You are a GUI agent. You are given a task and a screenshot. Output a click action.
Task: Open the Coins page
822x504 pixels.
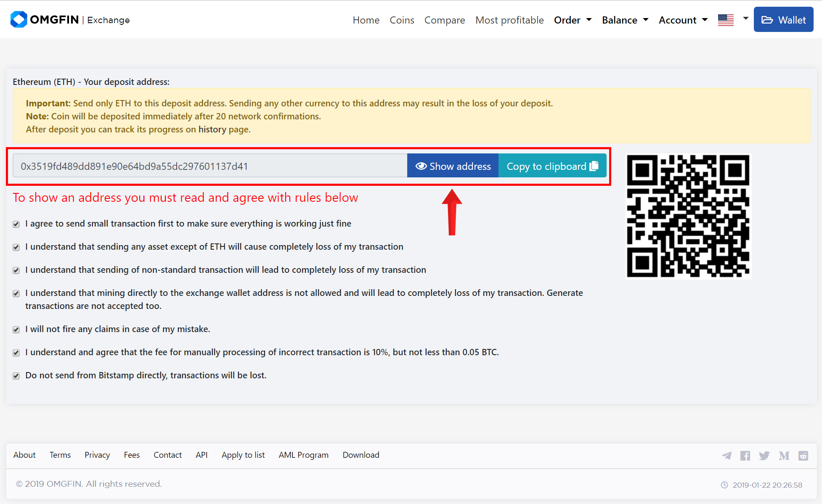coord(402,20)
